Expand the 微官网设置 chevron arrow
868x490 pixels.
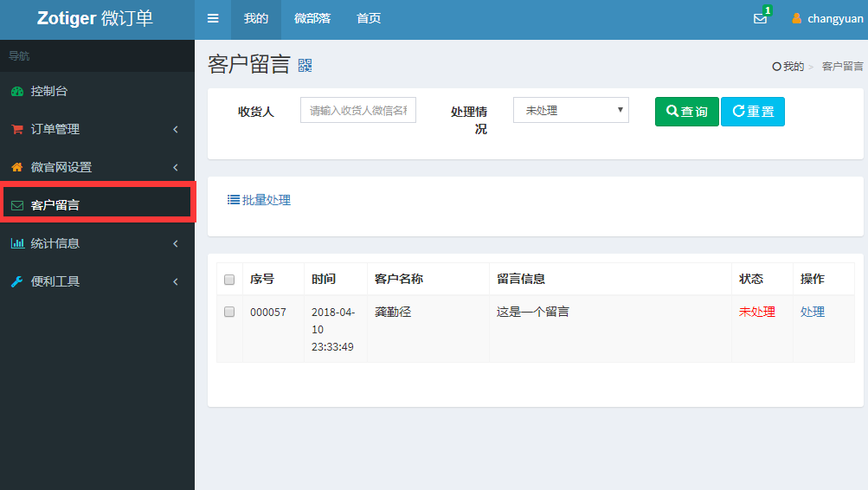(x=176, y=167)
